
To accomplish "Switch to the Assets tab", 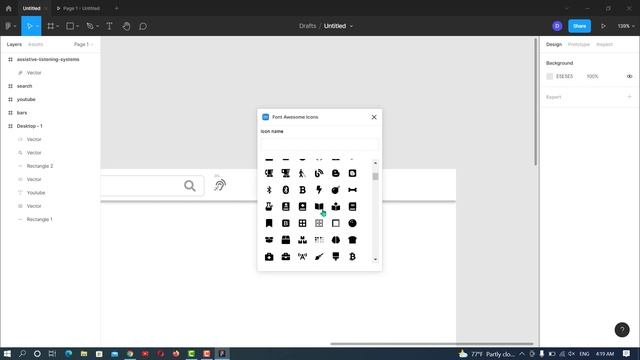I will coord(36,44).
